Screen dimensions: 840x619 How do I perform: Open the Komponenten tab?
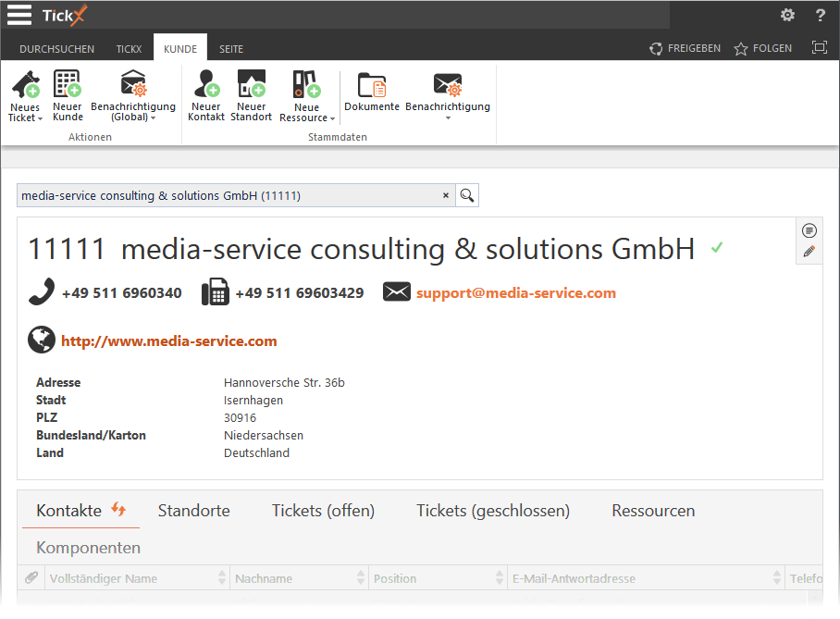click(89, 548)
